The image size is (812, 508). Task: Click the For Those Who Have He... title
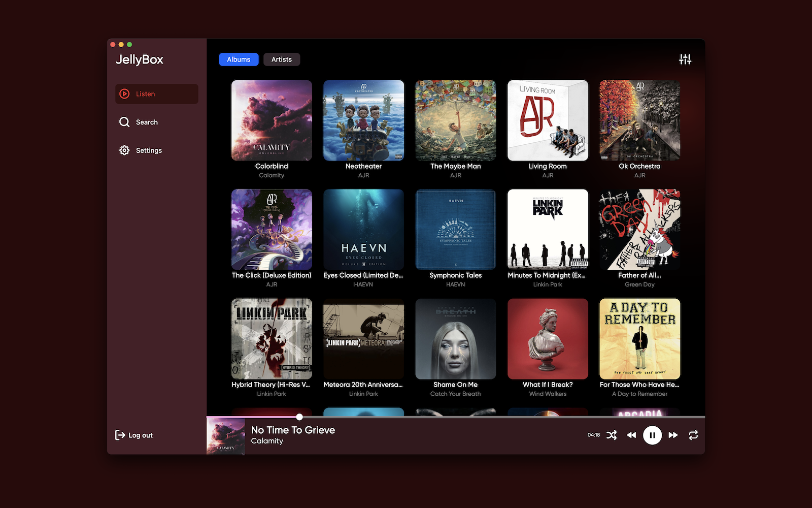pos(639,385)
